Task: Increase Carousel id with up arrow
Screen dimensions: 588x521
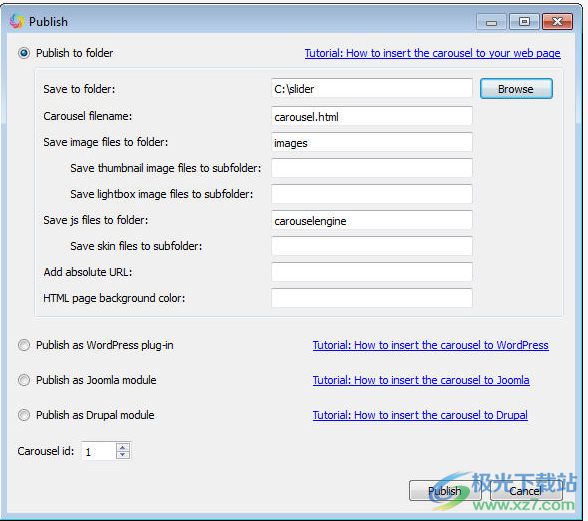Action: coord(123,447)
